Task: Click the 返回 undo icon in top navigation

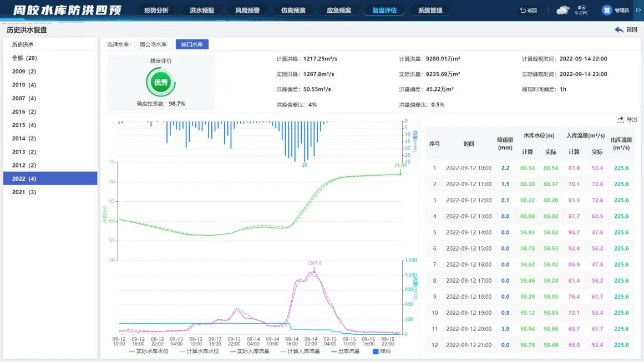Action: (523, 10)
